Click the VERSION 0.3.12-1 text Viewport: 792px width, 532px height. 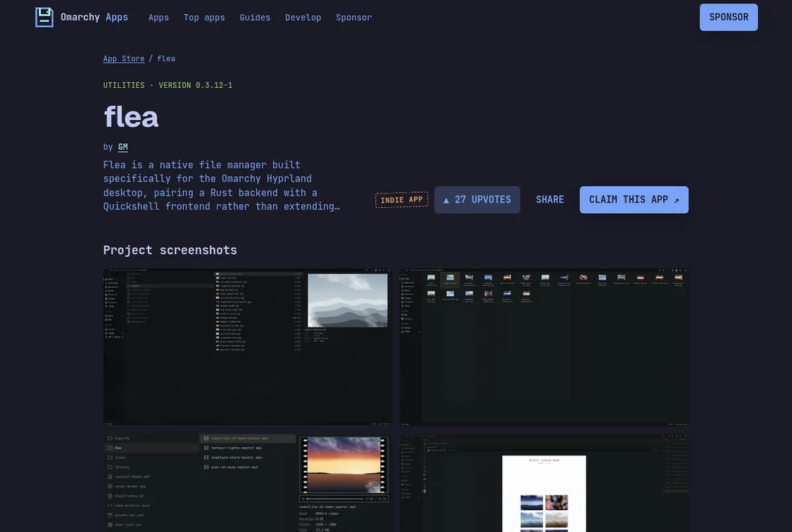195,85
